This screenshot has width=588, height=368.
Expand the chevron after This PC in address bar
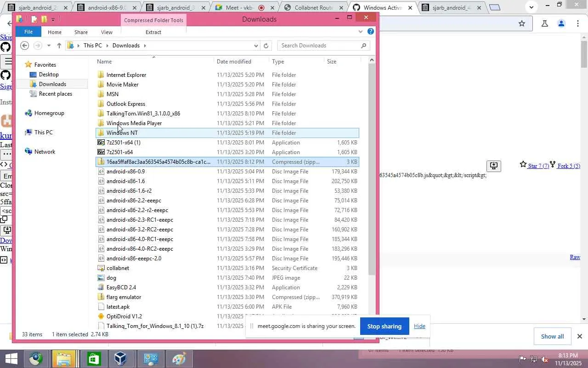tap(107, 46)
